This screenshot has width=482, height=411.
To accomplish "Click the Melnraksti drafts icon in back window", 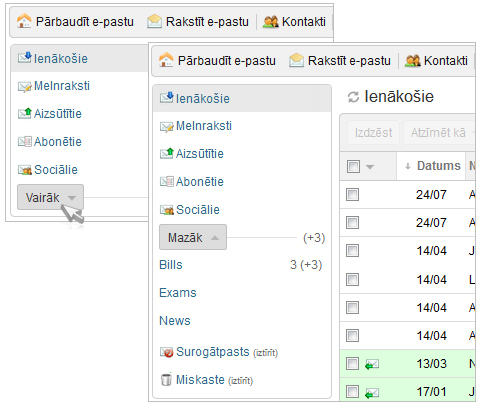I will click(25, 87).
